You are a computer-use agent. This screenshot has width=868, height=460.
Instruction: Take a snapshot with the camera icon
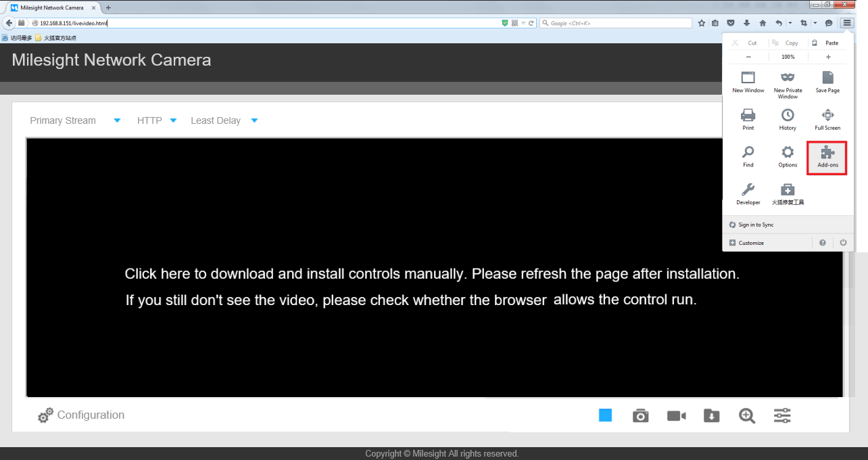click(640, 416)
